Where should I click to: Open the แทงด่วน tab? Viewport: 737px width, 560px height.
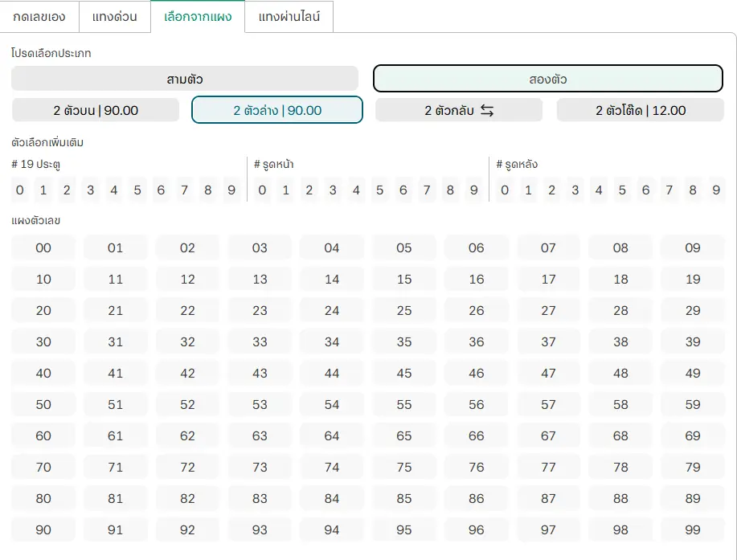click(x=114, y=16)
